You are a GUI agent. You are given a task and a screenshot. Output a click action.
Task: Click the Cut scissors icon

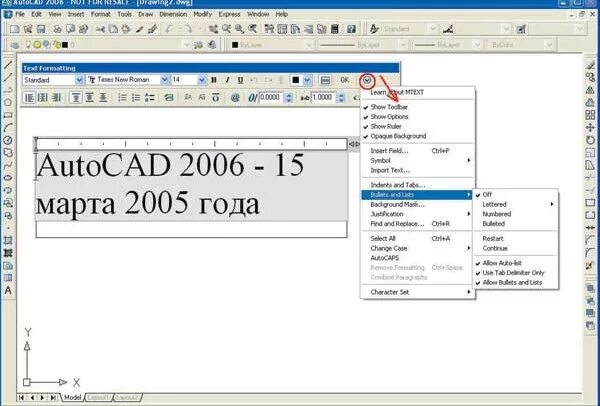[x=101, y=29]
